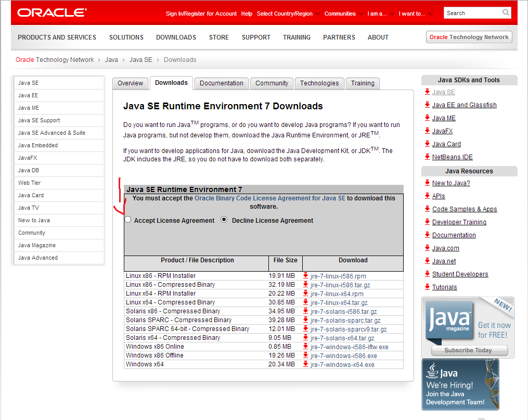Click download arrow icon beside jre-7-windows-i586-iftw.exe
Screen dimensions: 528x420
pyautogui.click(x=305, y=346)
